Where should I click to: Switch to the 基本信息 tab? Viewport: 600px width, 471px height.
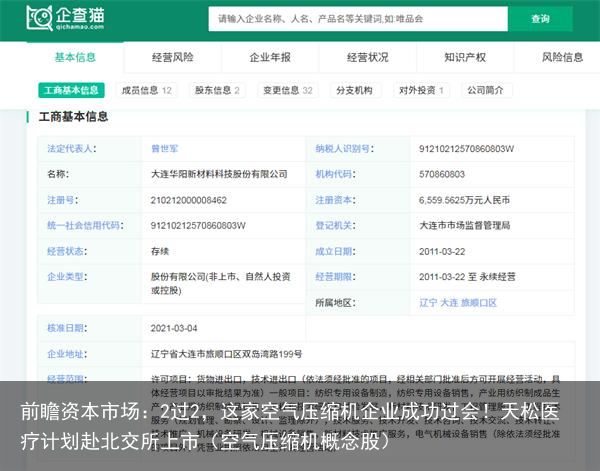75,57
